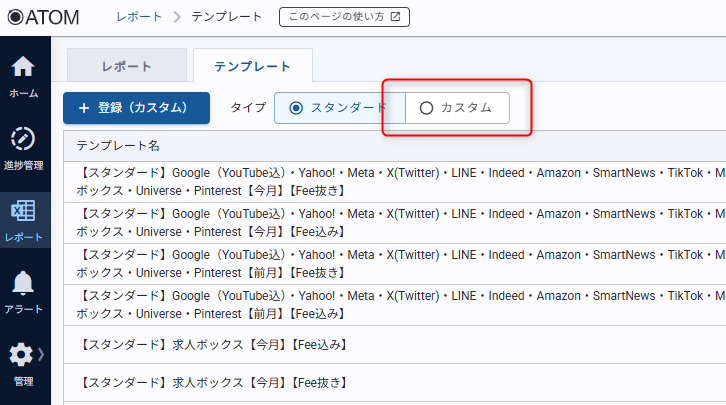The image size is (726, 405).
Task: Expand the 管理 submenu chevron
Action: point(41,355)
